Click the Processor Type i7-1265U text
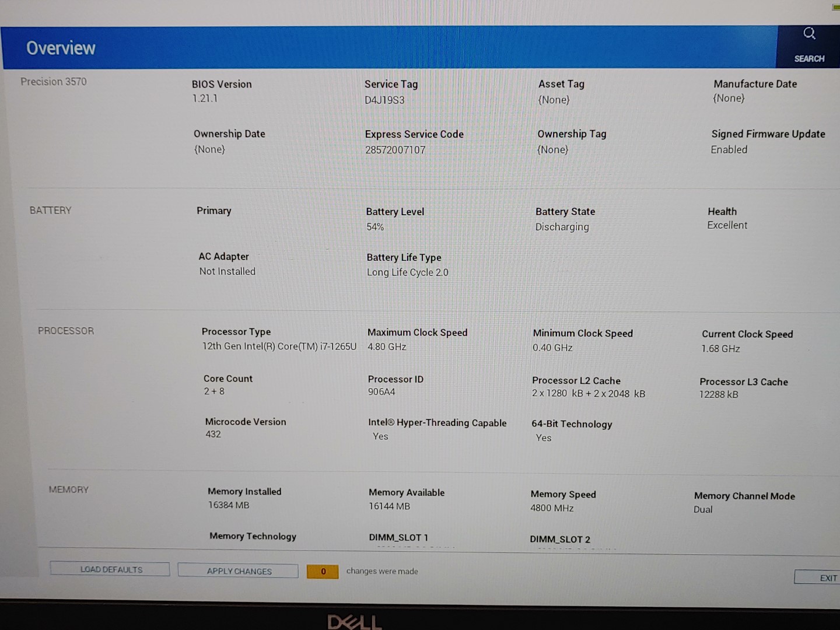Image resolution: width=840 pixels, height=630 pixels. pyautogui.click(x=279, y=346)
